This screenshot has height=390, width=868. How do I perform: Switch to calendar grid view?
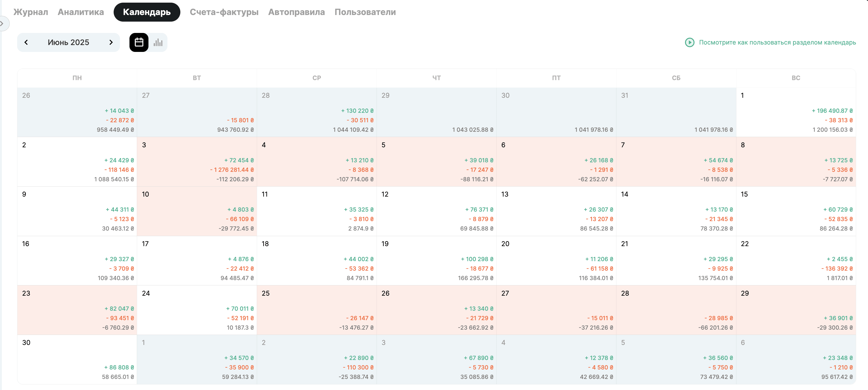pyautogui.click(x=139, y=42)
